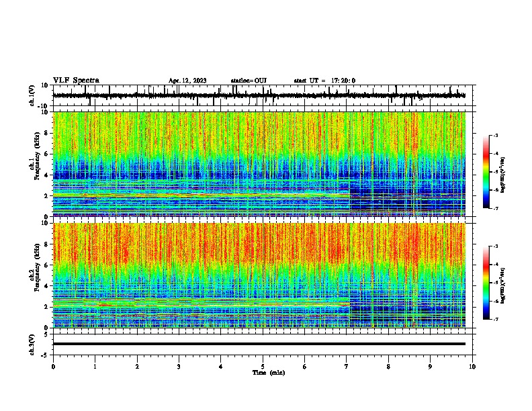Click the "Time (min)" axis label
Viewport: 532px width, 411px height.
coord(269,373)
